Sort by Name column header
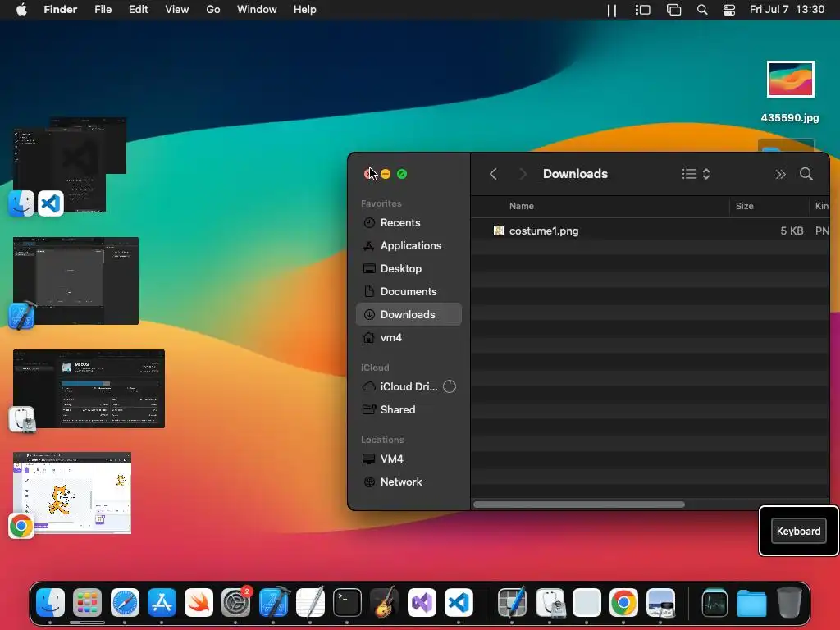 (x=521, y=206)
